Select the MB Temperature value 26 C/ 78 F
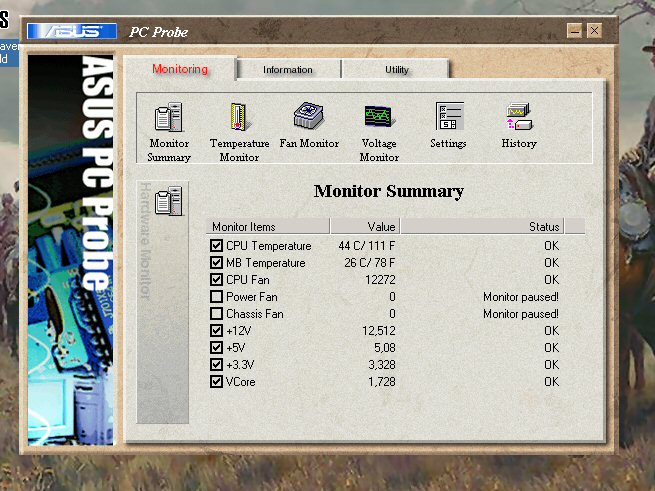This screenshot has width=655, height=491. pyautogui.click(x=370, y=263)
